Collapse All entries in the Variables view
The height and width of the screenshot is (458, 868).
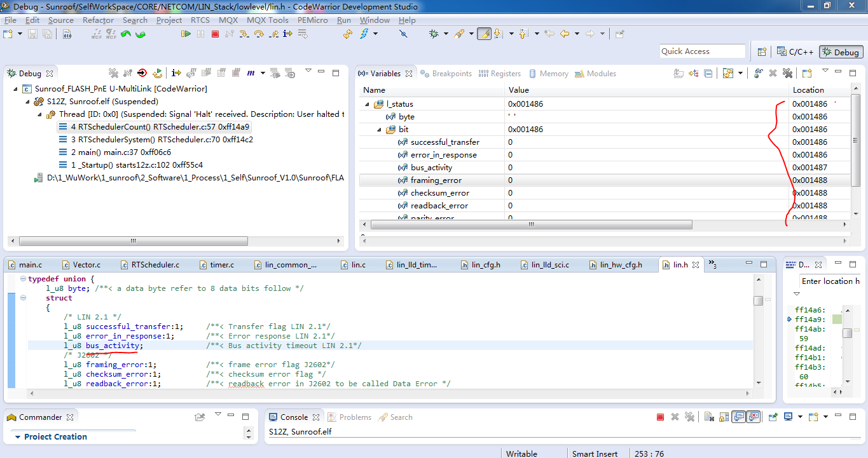coord(708,74)
